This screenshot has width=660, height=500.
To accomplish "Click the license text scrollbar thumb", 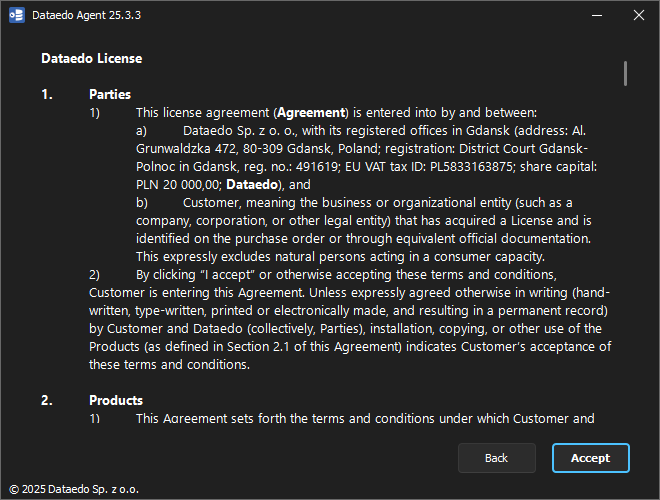I will click(625, 74).
